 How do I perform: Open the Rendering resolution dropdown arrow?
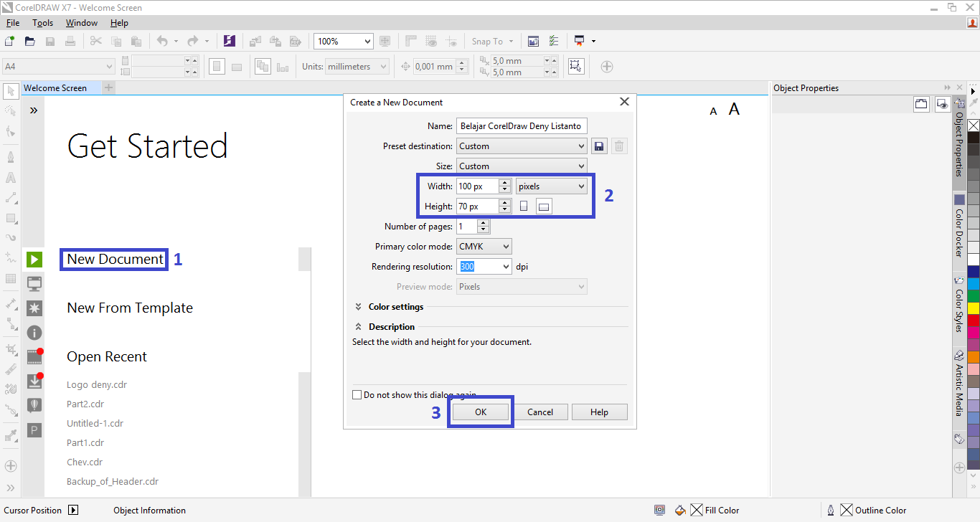click(505, 267)
